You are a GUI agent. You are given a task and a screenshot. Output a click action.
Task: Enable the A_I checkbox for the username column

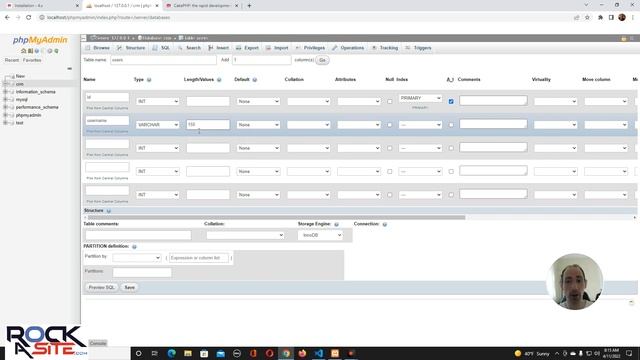coord(451,125)
